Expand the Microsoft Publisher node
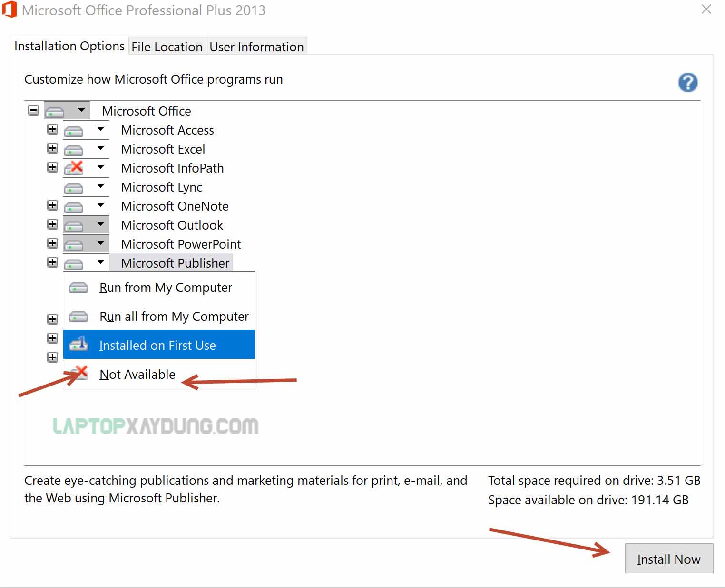Screen dimensions: 725x588 click(52, 262)
